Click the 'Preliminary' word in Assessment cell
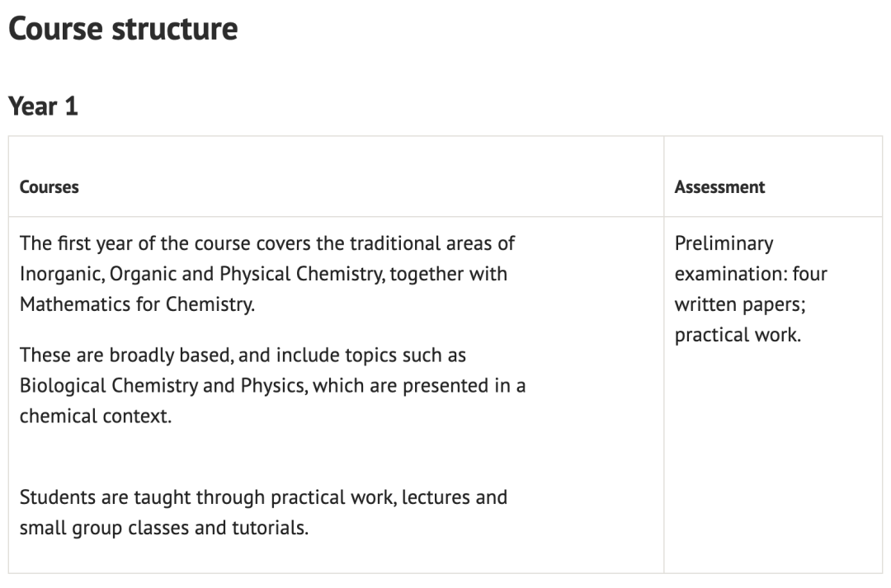Screen dimensions: 891x588 click(724, 244)
